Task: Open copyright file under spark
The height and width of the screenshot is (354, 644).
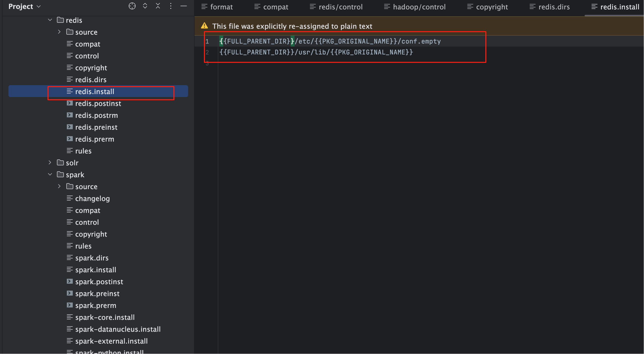Action: pos(91,234)
